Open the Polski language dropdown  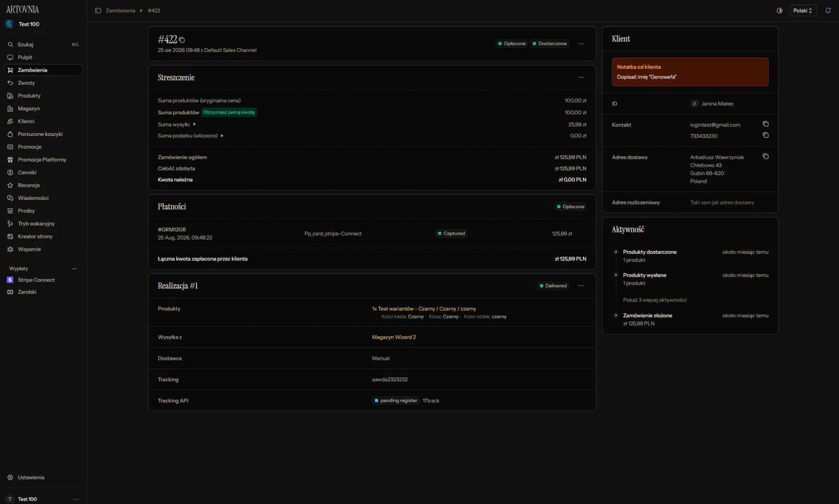tap(803, 10)
